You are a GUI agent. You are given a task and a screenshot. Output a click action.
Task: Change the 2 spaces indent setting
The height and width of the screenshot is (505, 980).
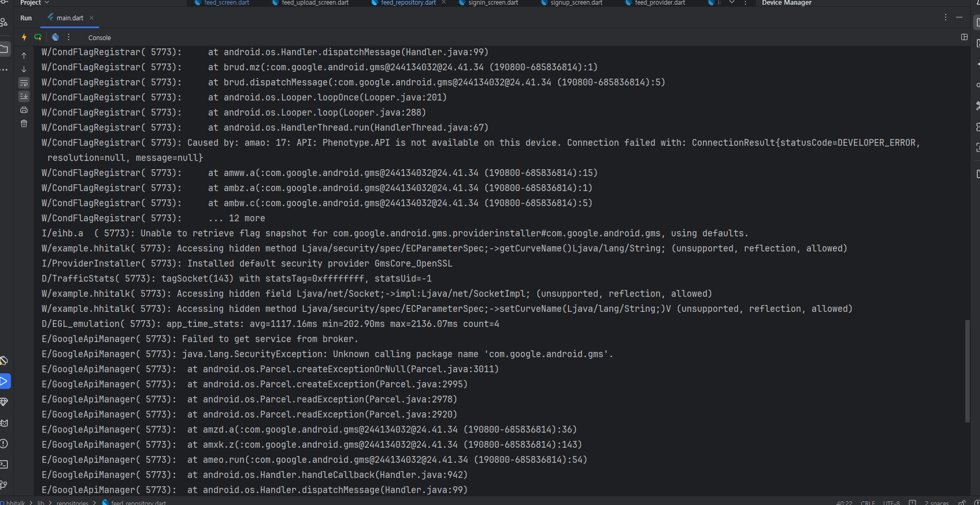(936, 502)
